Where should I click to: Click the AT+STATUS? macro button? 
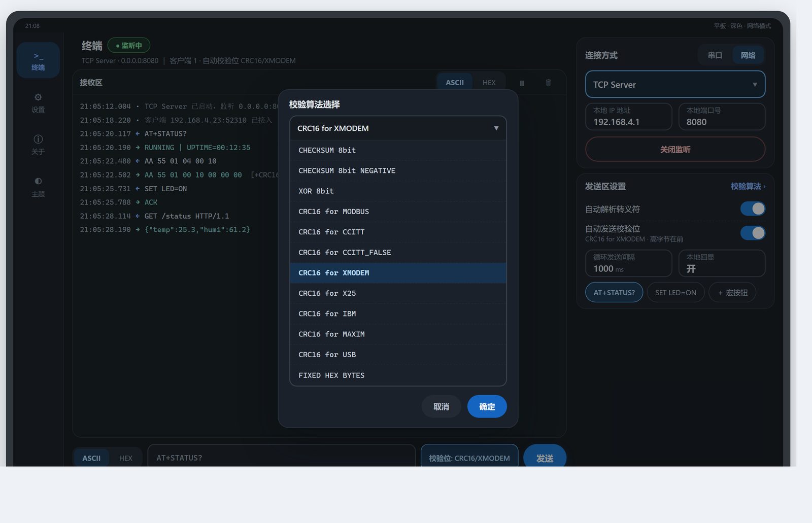[x=614, y=292]
